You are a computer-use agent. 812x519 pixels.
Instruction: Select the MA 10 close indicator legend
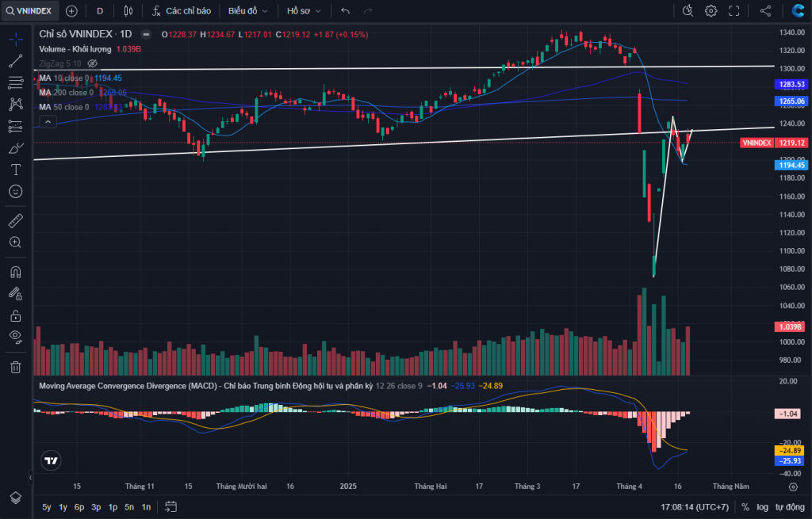pos(65,78)
